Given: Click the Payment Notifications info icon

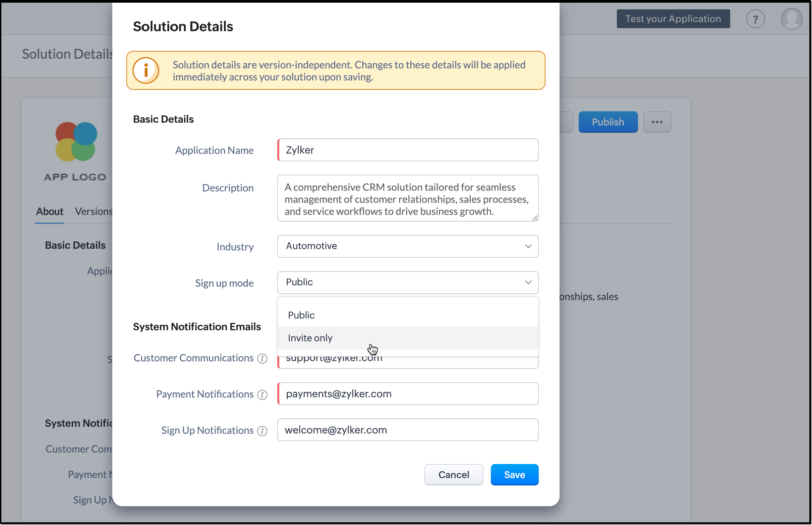Looking at the screenshot, I should (x=262, y=395).
